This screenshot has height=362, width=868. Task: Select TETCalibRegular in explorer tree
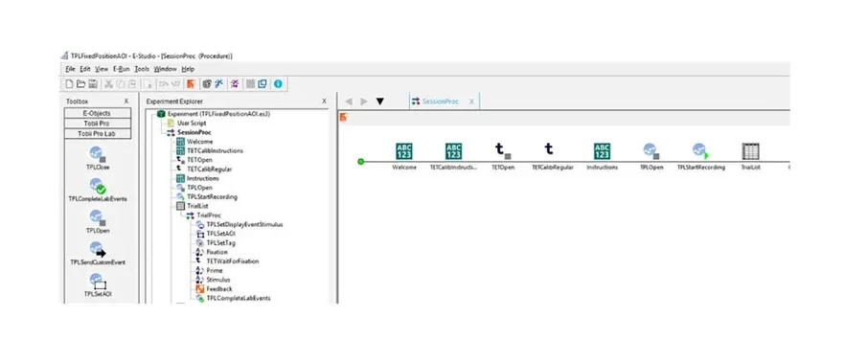point(204,170)
